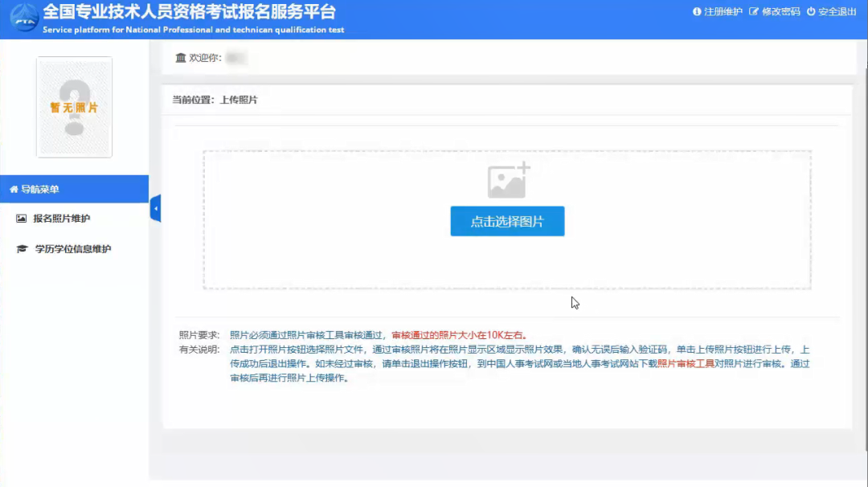The height and width of the screenshot is (487, 868).
Task: Click the 导航菜单 header label
Action: pyautogui.click(x=40, y=190)
